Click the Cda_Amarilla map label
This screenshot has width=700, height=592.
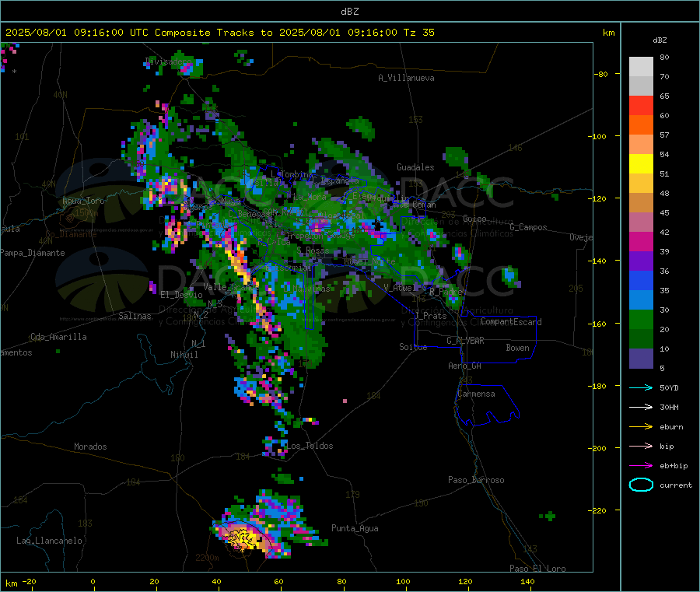pos(58,337)
